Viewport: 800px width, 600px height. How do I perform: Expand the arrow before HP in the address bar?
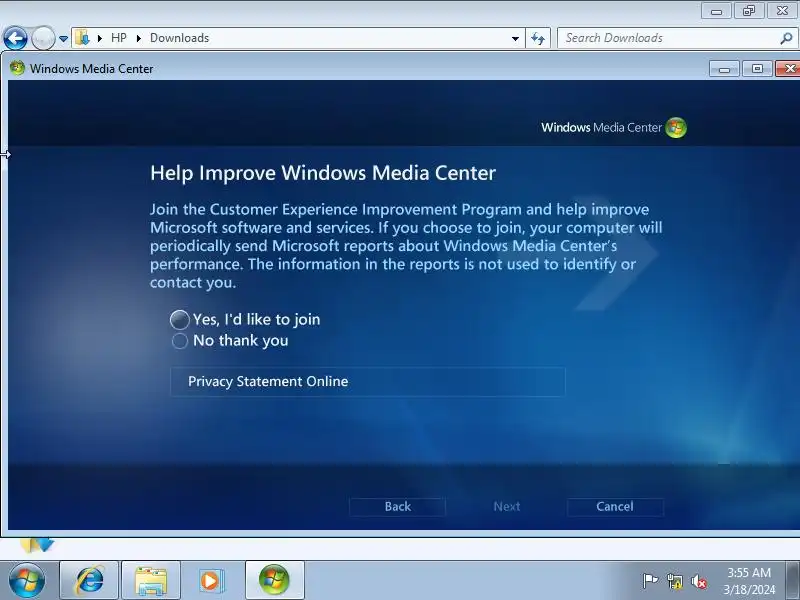click(99, 38)
